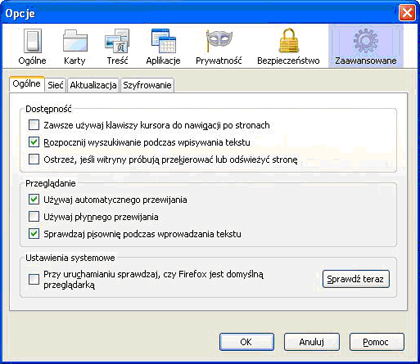Enable default browser check at startup
The width and height of the screenshot is (420, 364).
[x=34, y=279]
